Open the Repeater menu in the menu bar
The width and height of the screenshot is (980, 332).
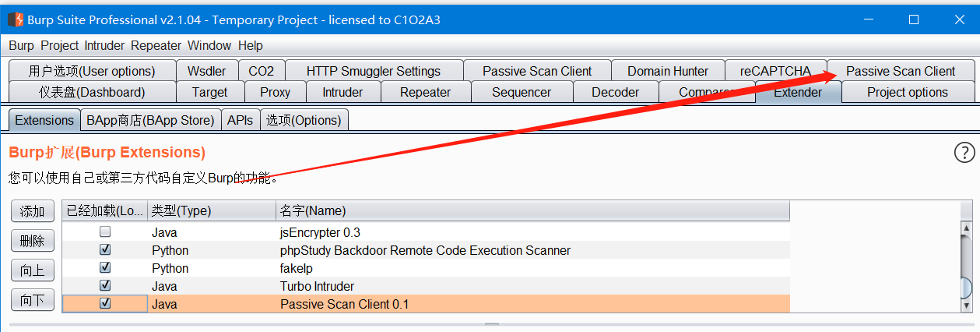156,45
